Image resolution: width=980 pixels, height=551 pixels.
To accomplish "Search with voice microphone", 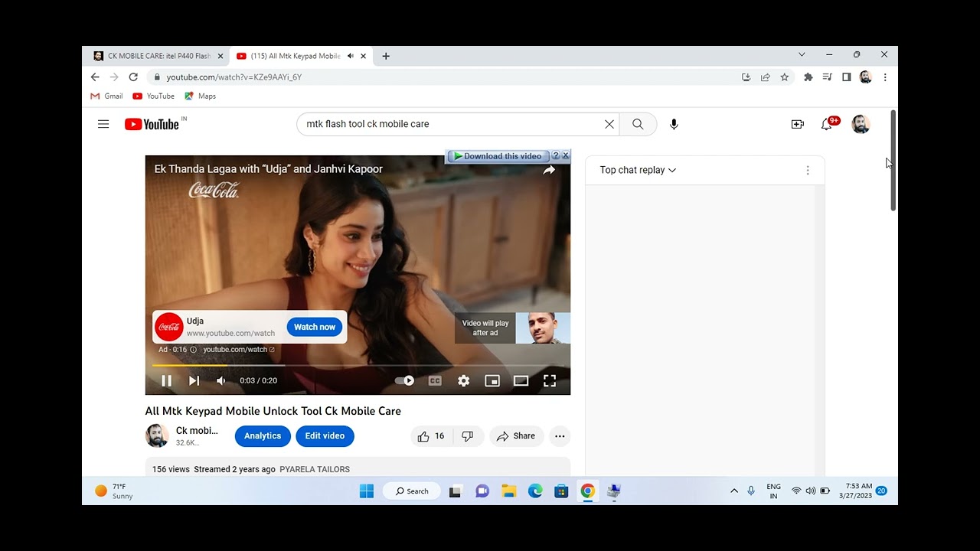I will pos(674,124).
